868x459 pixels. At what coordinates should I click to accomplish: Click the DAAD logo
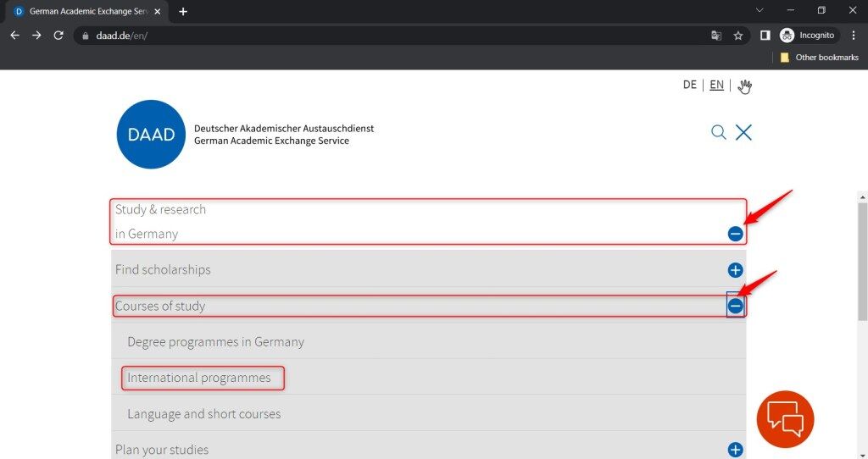coord(151,135)
